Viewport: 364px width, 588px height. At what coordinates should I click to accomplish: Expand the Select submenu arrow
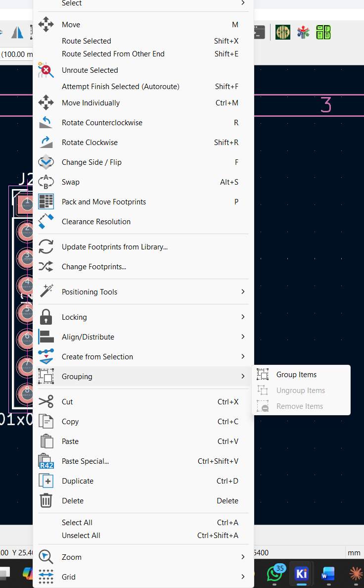(243, 3)
